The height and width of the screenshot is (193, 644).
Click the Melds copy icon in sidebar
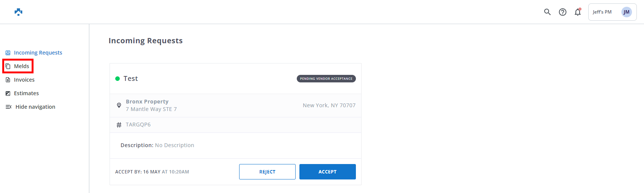point(8,66)
